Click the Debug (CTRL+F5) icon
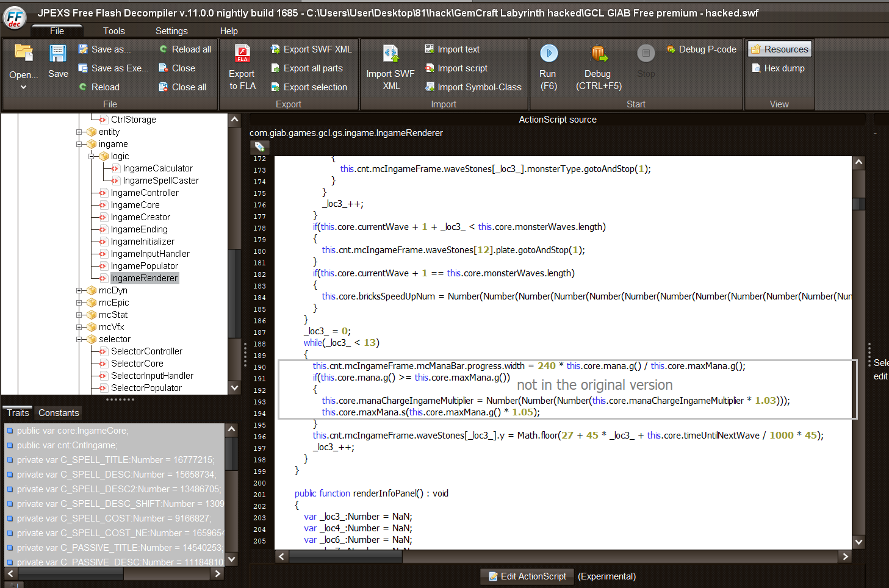This screenshot has height=588, width=889. (599, 54)
